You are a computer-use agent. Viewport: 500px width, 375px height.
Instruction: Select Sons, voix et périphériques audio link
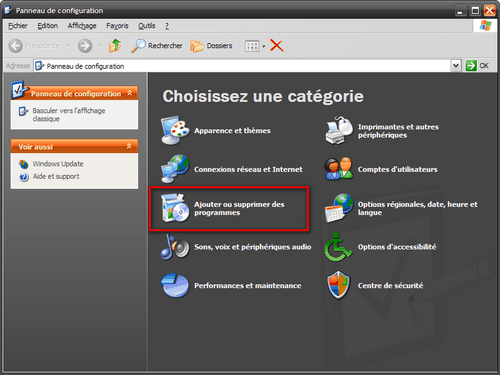click(x=253, y=247)
